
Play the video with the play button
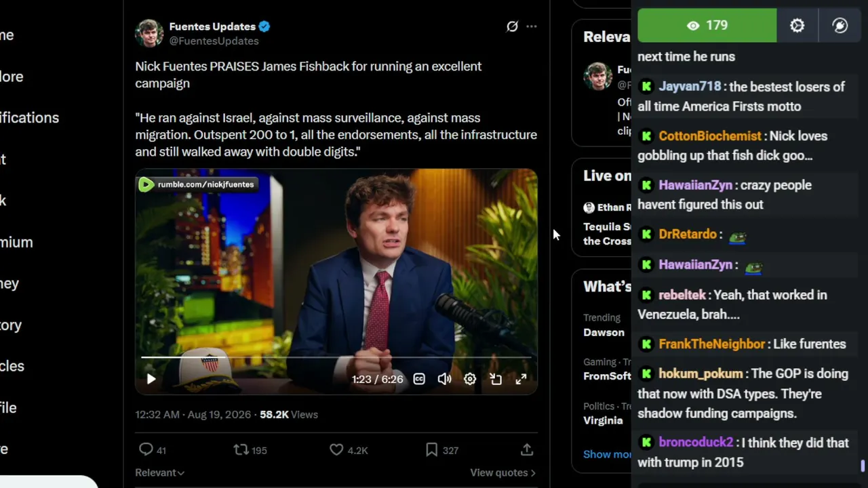151,380
